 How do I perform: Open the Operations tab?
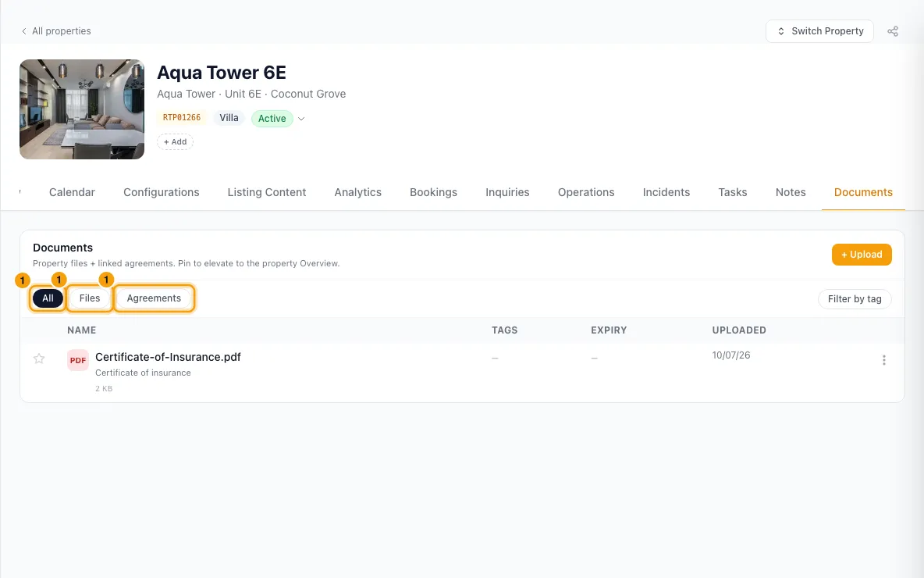tap(586, 192)
